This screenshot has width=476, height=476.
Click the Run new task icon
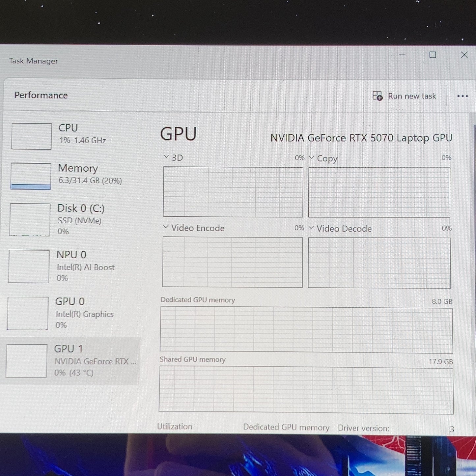pyautogui.click(x=378, y=96)
